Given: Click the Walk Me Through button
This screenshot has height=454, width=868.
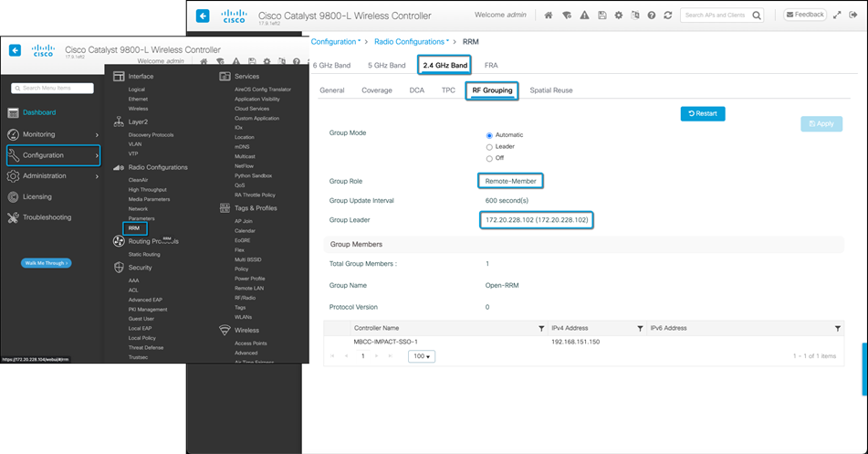Looking at the screenshot, I should coord(47,263).
